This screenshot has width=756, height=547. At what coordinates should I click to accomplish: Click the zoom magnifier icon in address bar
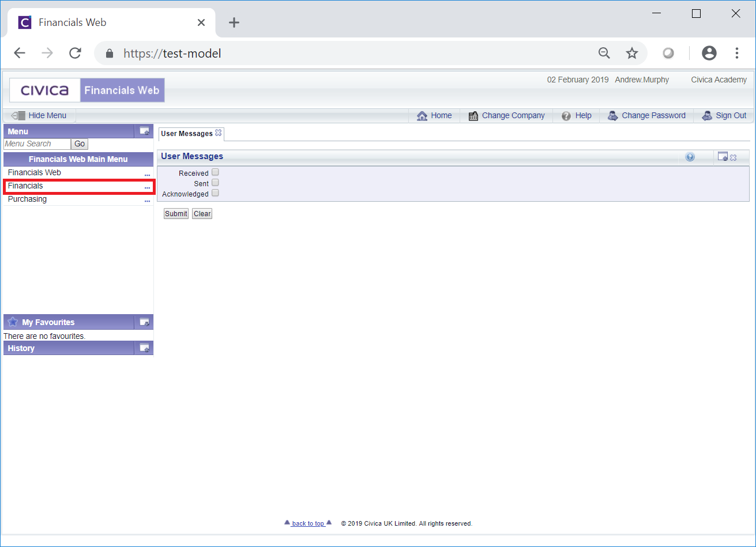click(604, 54)
